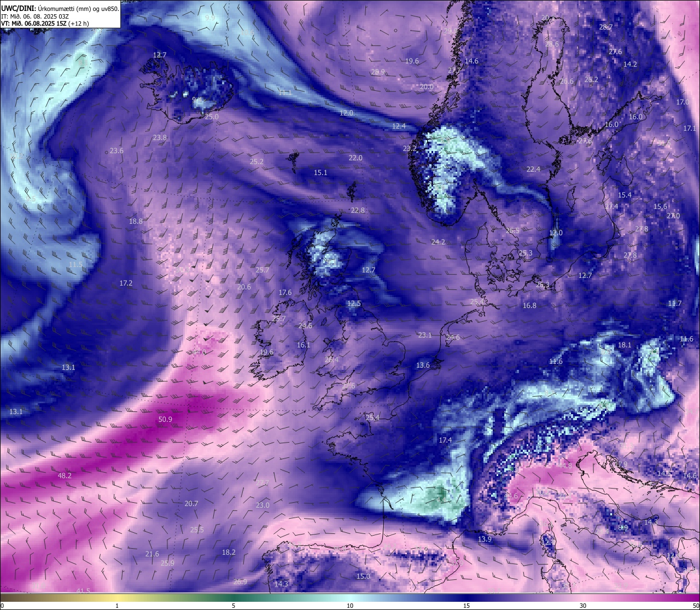This screenshot has height=610, width=700.
Task: Click the 16.8 value over Germany
Action: tap(529, 305)
